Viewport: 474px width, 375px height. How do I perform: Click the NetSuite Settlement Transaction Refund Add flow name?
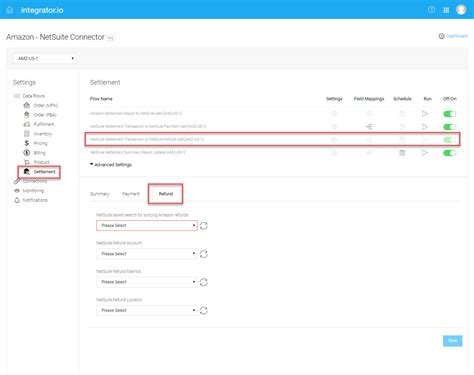click(147, 139)
